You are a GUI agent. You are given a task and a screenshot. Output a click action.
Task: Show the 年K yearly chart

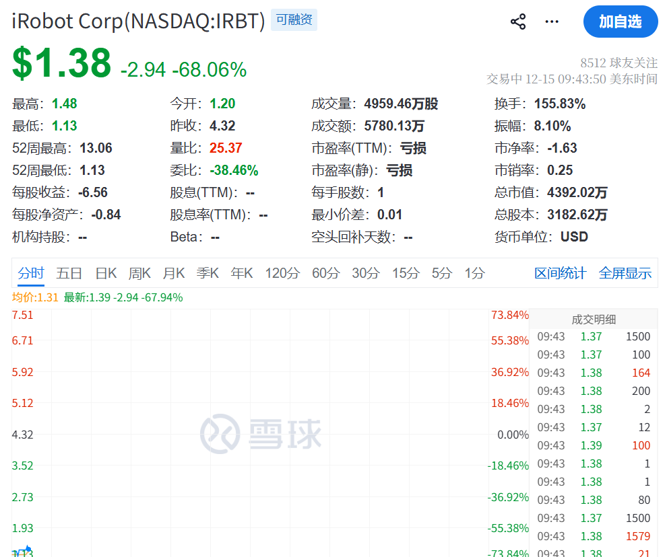click(x=242, y=273)
